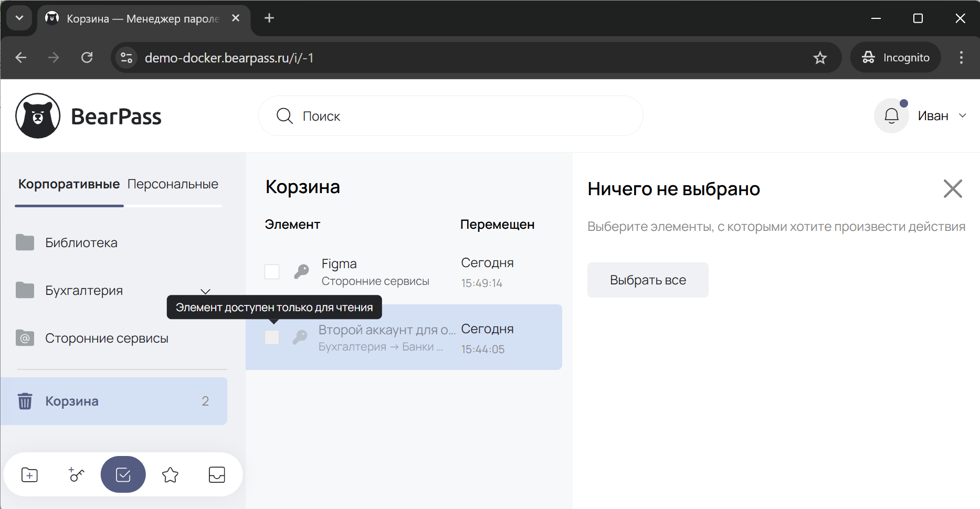
Task: Click the inbox tray icon in bottom toolbar
Action: click(217, 475)
